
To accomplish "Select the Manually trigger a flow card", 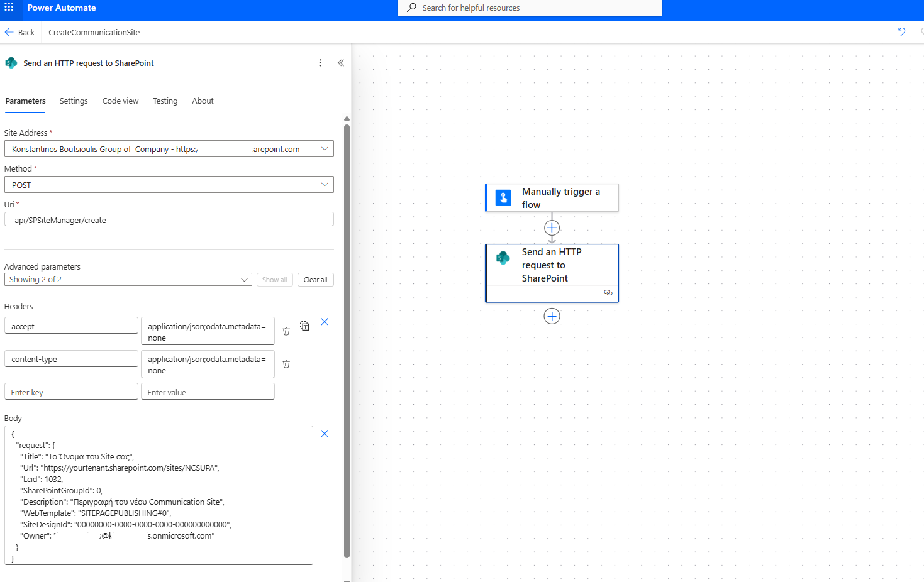I will point(552,198).
